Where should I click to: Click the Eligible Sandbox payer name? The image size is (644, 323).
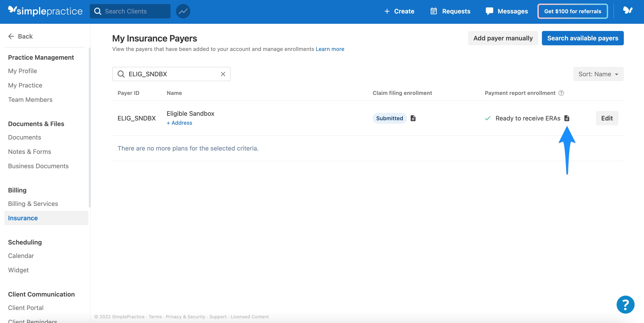[190, 113]
